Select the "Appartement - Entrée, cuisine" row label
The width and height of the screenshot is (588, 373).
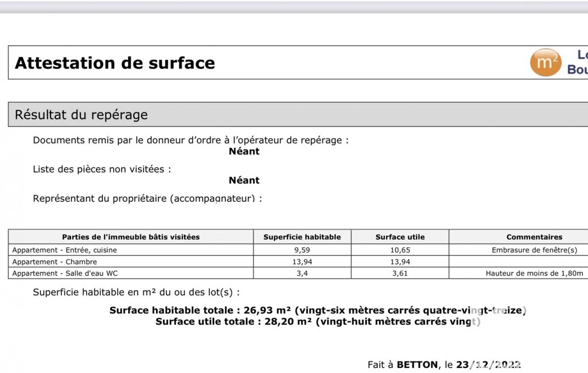pyautogui.click(x=64, y=250)
